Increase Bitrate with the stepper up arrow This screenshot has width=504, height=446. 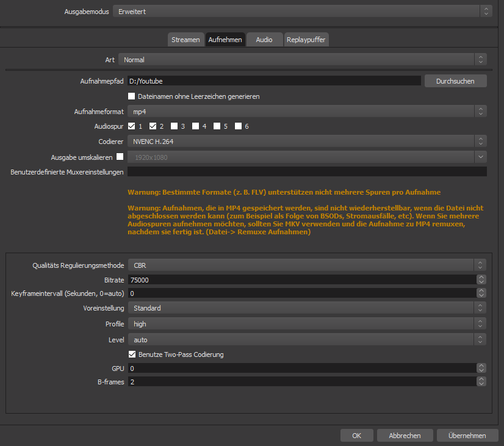pos(481,278)
